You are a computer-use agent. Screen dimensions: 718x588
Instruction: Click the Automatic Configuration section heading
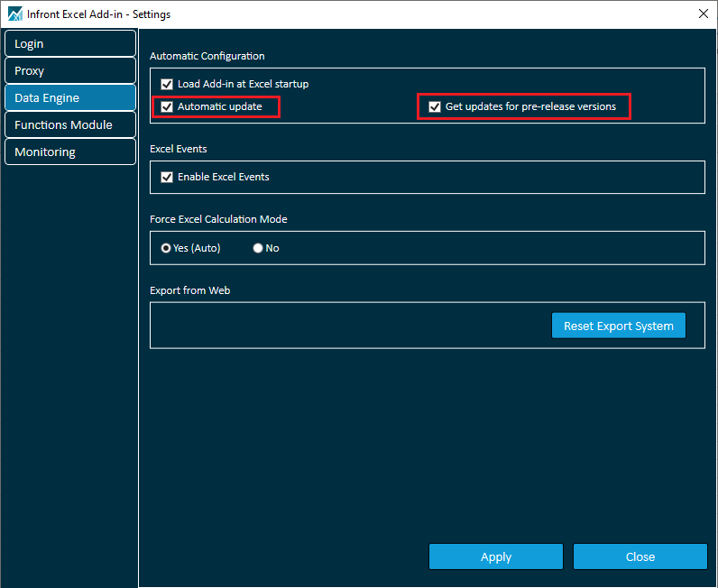(207, 56)
